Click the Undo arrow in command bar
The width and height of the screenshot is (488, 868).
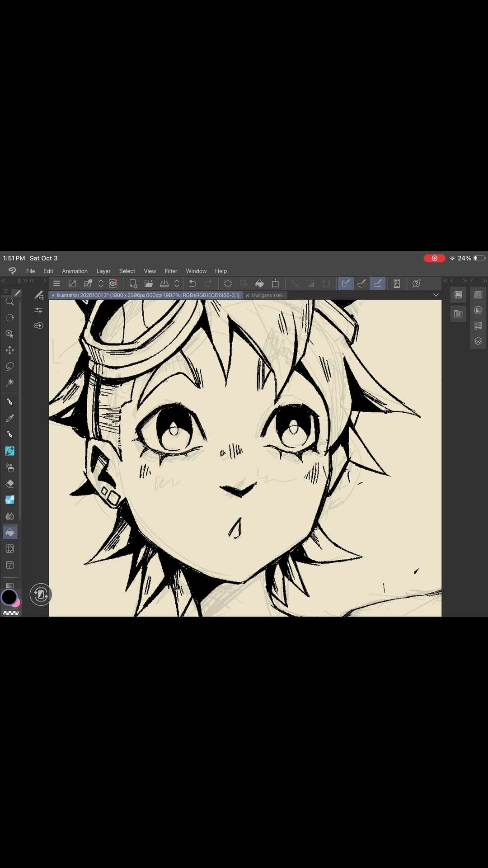pyautogui.click(x=192, y=283)
